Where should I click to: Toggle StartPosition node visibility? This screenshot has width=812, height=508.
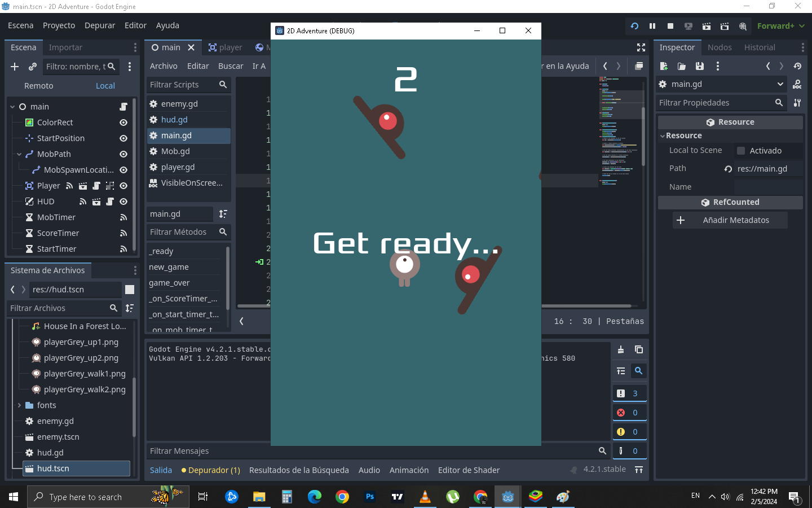coord(123,138)
